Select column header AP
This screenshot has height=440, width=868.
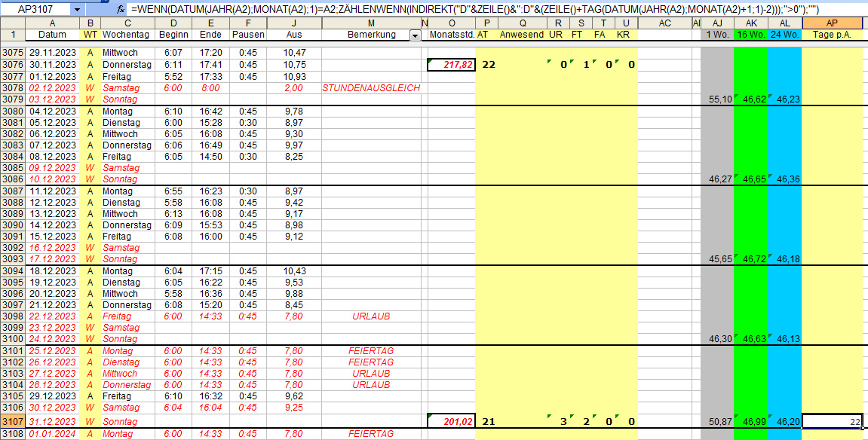coord(832,23)
